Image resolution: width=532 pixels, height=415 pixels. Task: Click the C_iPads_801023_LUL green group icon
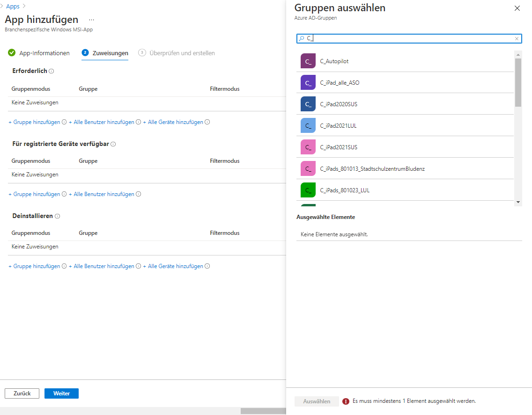pyautogui.click(x=308, y=190)
